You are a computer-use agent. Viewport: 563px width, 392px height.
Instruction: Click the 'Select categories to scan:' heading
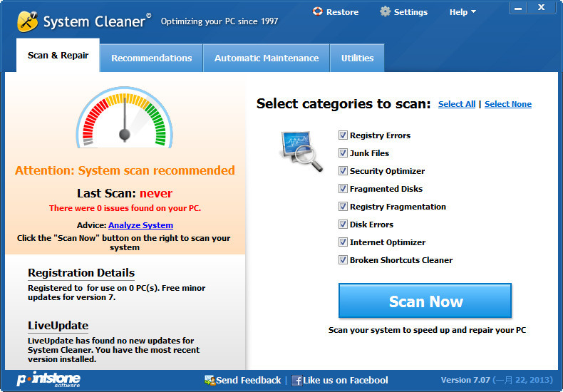(x=344, y=104)
